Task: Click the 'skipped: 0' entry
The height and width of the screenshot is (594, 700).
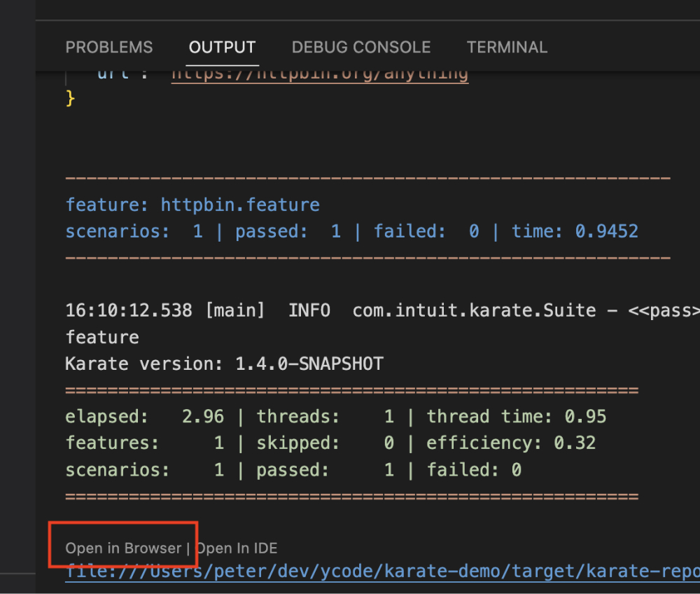Action: [x=325, y=443]
